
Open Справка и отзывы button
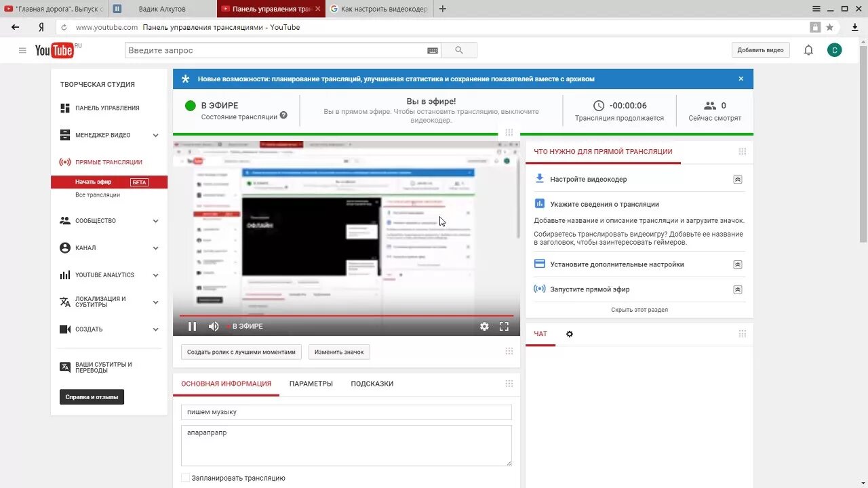[x=92, y=397]
